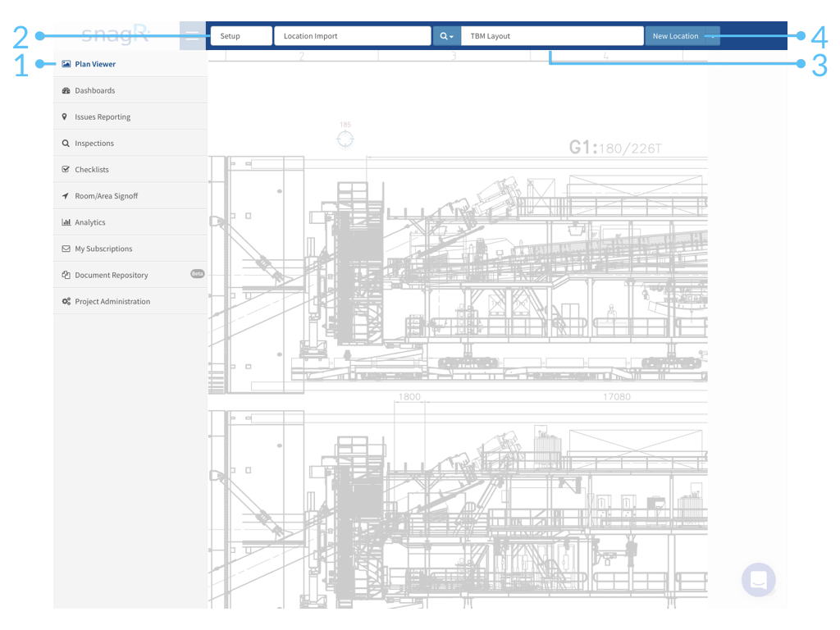Click the Issues Reporting pin icon
Image resolution: width=840 pixels, height=630 pixels.
tap(64, 116)
